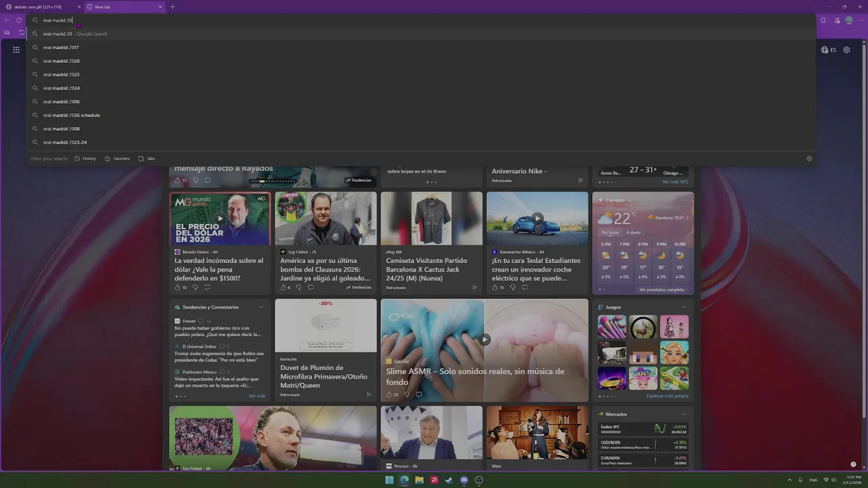Switch weather to 'A diario' tab

click(633, 232)
